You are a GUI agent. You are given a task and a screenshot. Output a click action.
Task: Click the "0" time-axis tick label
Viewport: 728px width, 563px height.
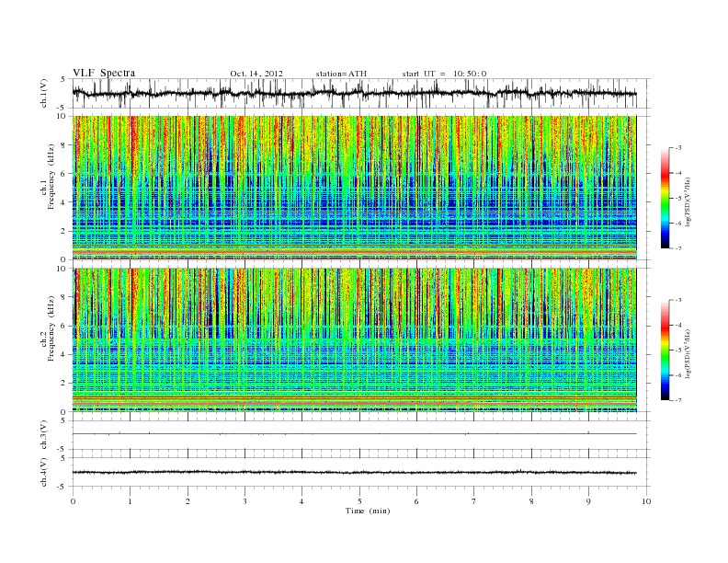pyautogui.click(x=73, y=501)
